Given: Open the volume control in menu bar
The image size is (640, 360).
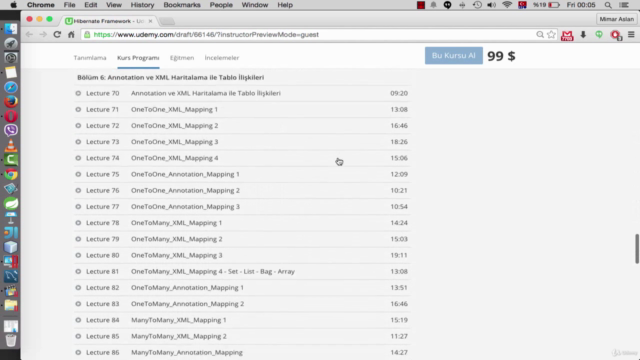Looking at the screenshot, I should 491,5.
